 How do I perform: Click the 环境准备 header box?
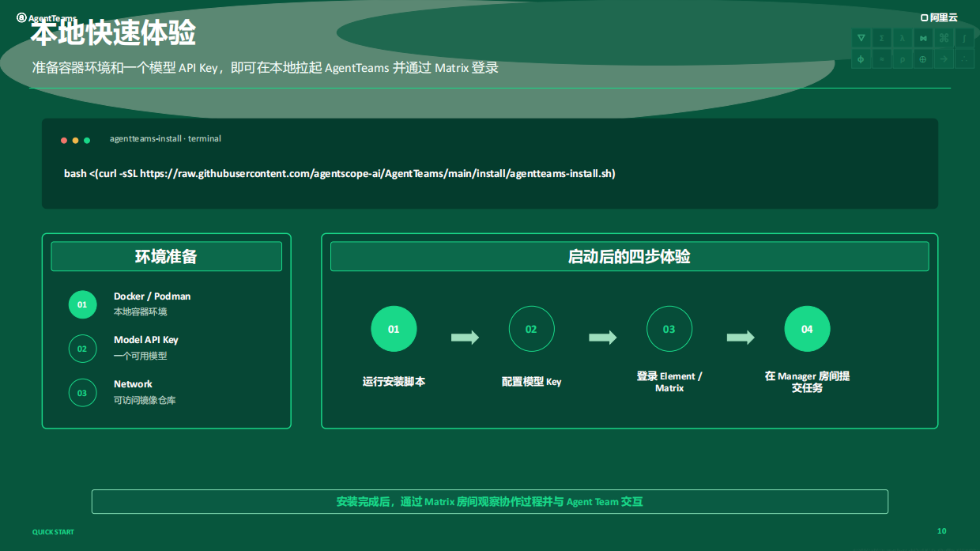click(166, 256)
